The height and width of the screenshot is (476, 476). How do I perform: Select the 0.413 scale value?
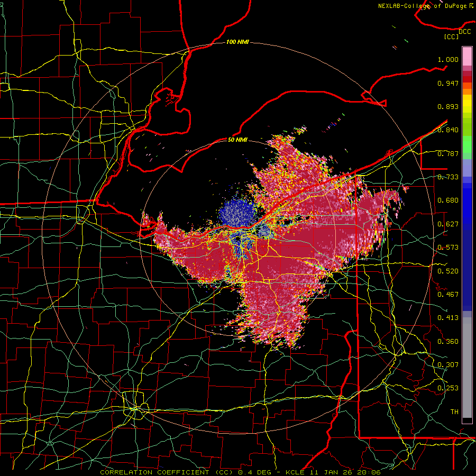coord(448,318)
